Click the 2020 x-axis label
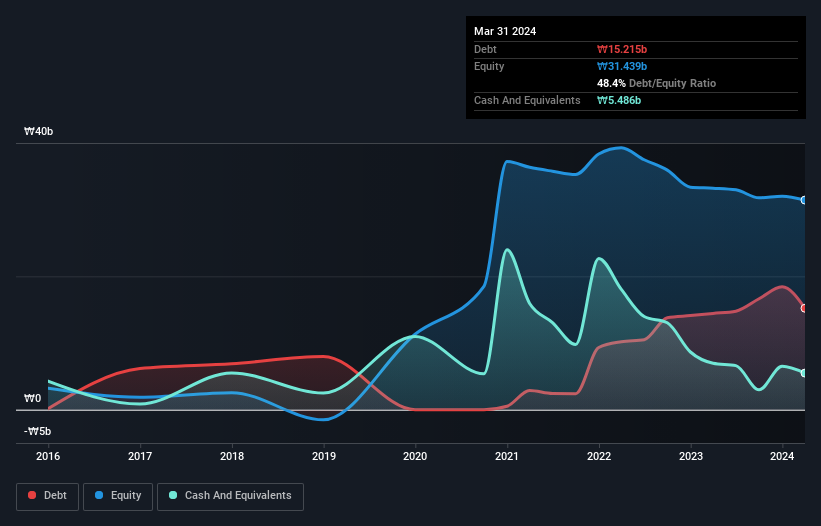Viewport: 821px width, 526px height. point(415,456)
